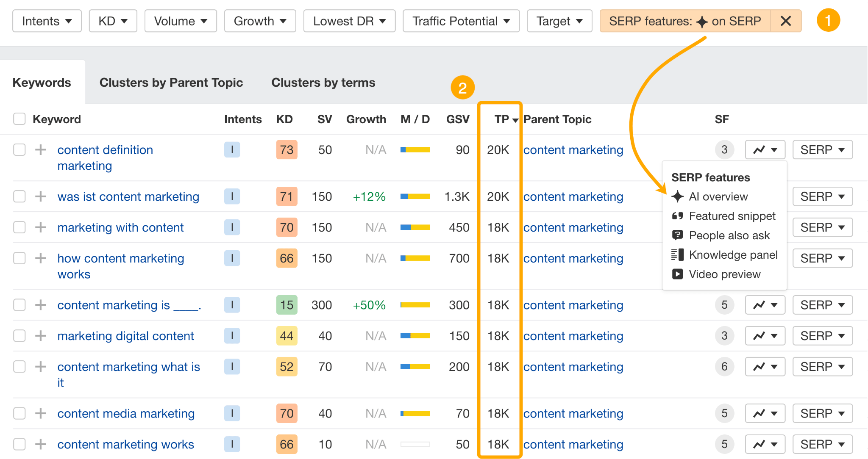Open the Traffic Potential filter dropdown
Image resolution: width=868 pixels, height=459 pixels.
(x=461, y=21)
